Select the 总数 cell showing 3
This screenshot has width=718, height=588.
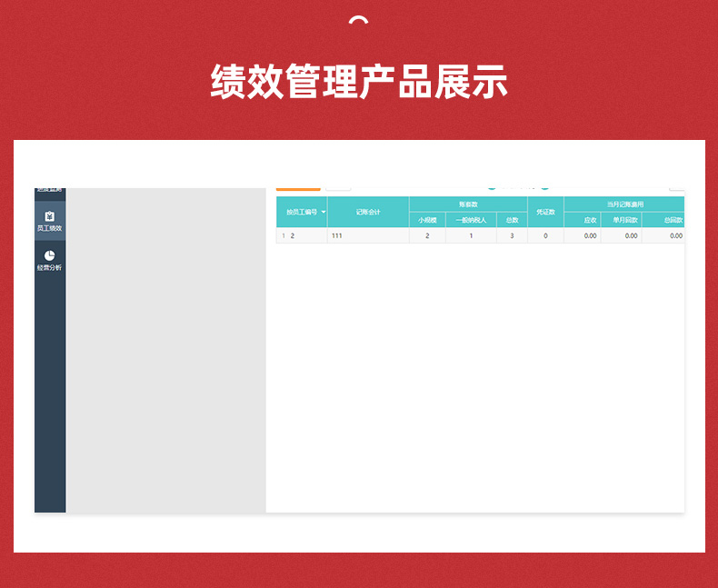click(512, 236)
